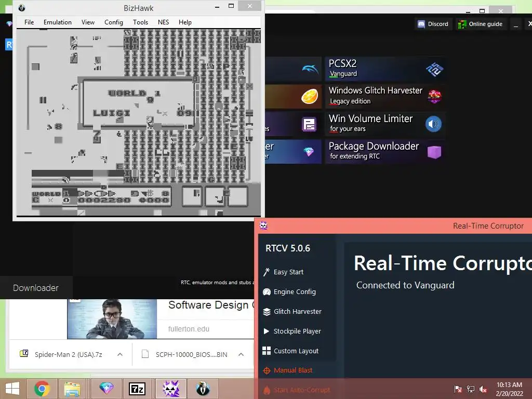Open RTCV corruptor taskbar icon
The height and width of the screenshot is (399, 532).
click(x=171, y=389)
